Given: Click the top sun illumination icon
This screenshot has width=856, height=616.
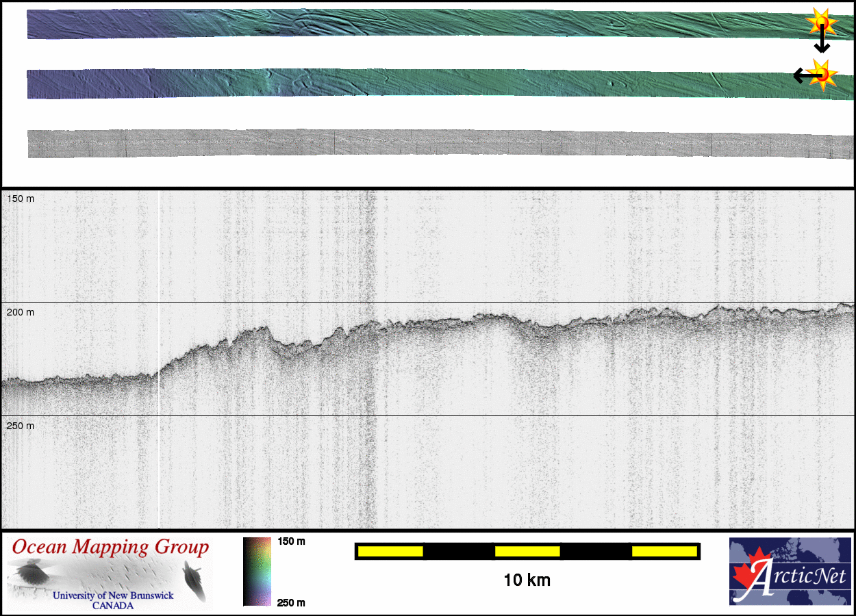Looking at the screenshot, I should (821, 22).
